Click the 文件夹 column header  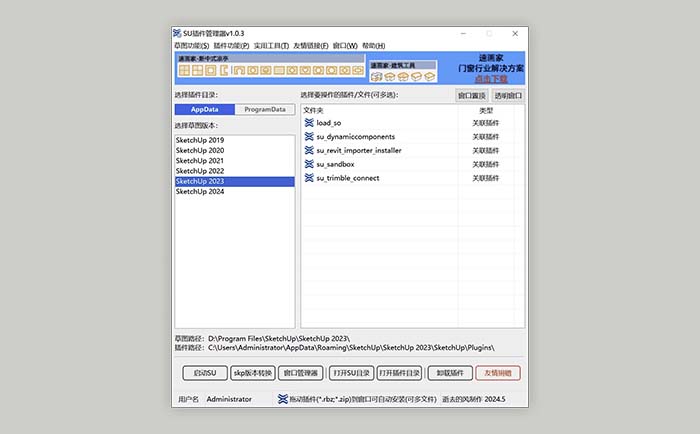tap(313, 110)
